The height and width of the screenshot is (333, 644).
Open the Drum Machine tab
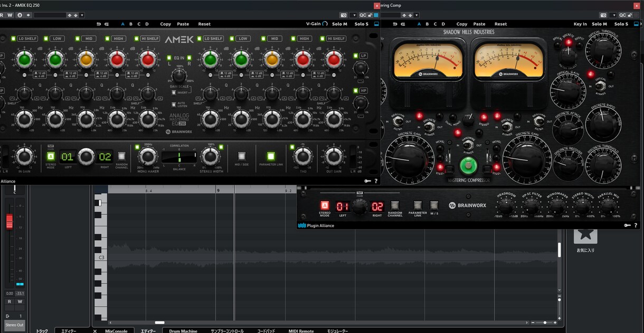pos(183,331)
